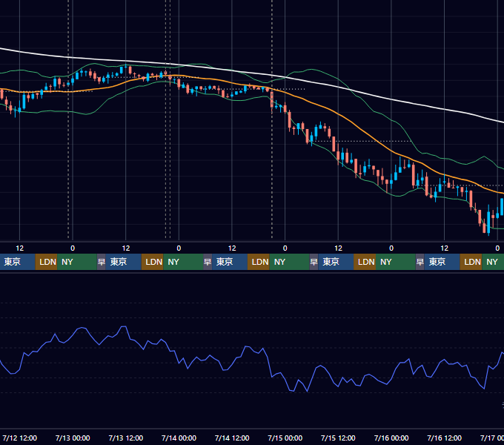Click the 早 block before 7/13 東京

102,262
